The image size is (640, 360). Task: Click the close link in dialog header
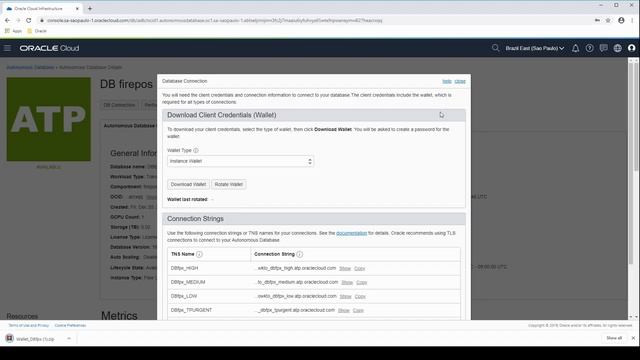pyautogui.click(x=460, y=81)
